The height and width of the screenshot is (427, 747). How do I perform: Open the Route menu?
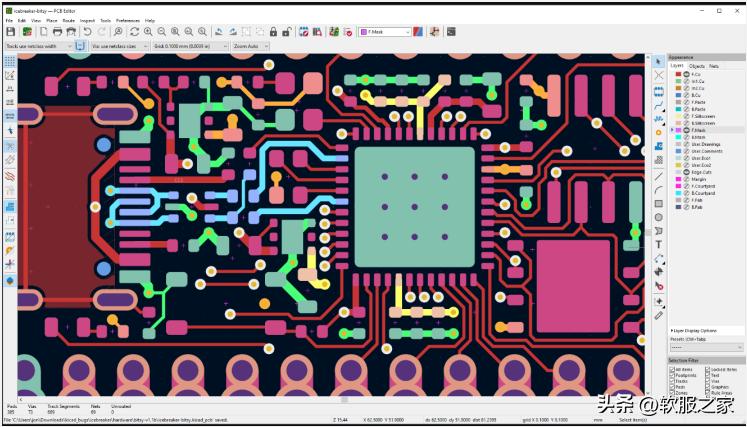click(68, 20)
